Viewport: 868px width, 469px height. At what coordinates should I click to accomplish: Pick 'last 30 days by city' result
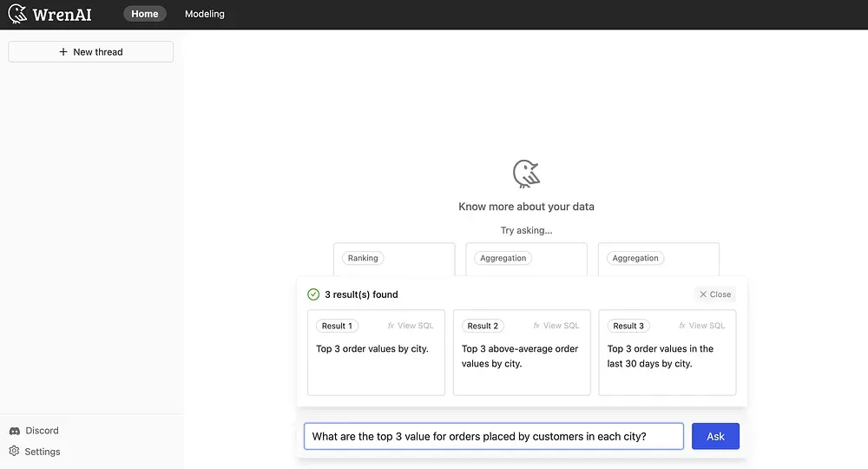point(667,356)
